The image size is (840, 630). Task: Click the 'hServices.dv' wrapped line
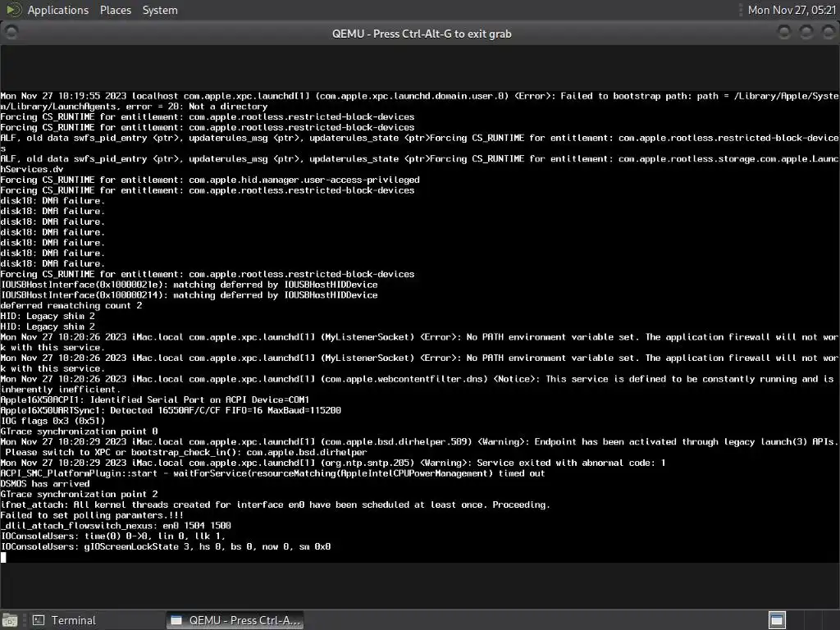click(x=32, y=169)
